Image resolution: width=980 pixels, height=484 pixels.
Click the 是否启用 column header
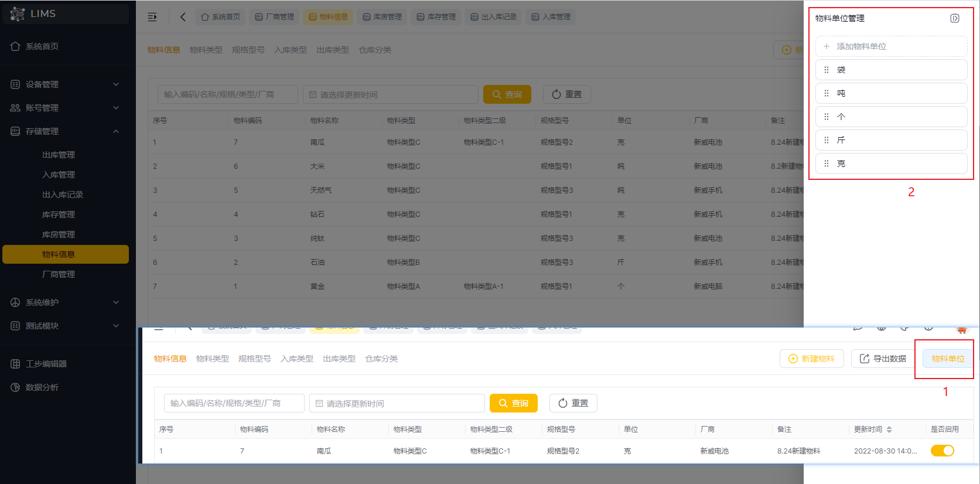945,430
